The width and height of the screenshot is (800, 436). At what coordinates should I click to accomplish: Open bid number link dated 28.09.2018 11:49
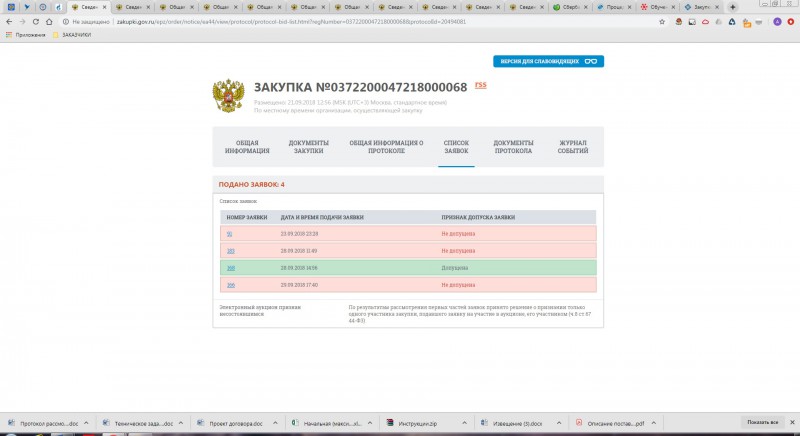click(231, 251)
